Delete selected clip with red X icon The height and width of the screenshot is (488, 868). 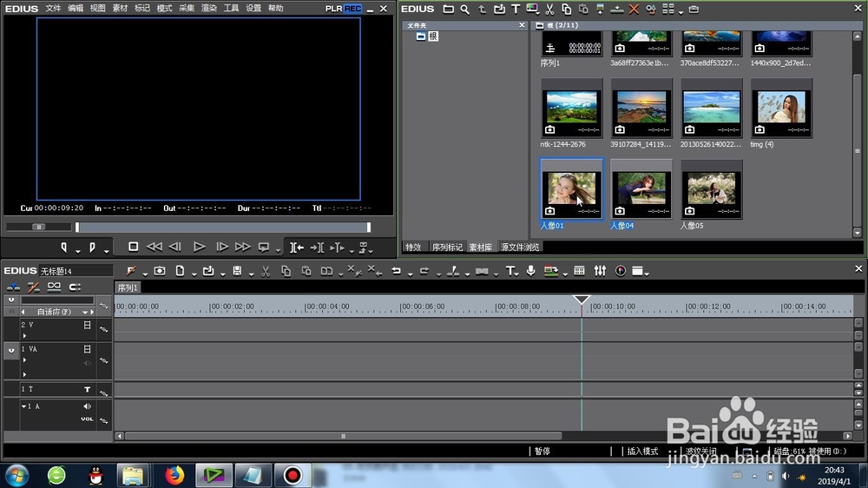point(634,9)
